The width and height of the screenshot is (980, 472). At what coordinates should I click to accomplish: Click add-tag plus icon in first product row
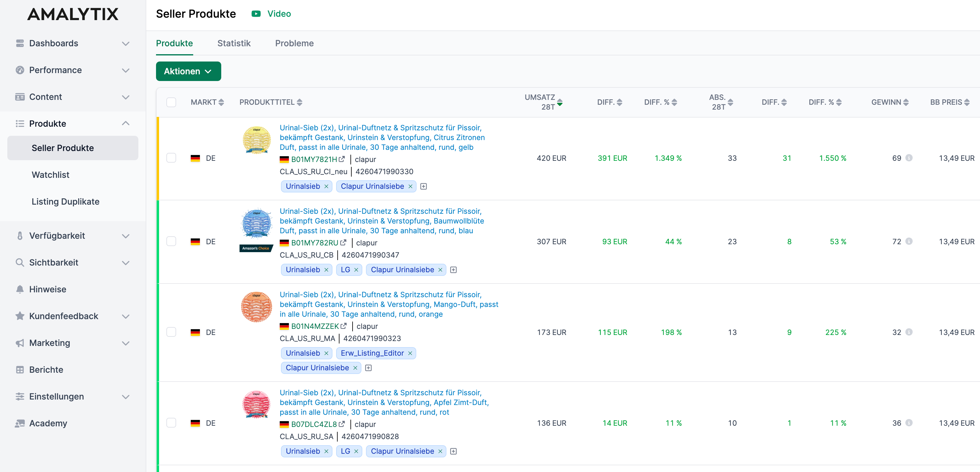[x=424, y=186]
